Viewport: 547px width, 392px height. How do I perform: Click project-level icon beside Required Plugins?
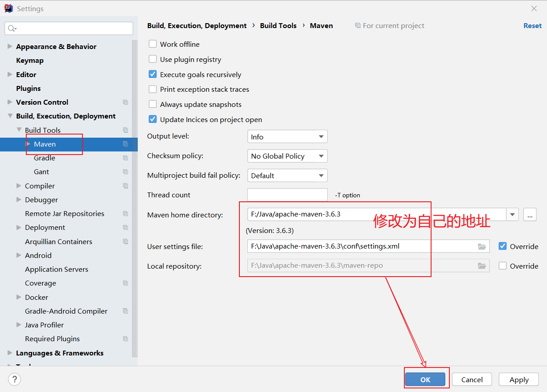click(x=125, y=339)
